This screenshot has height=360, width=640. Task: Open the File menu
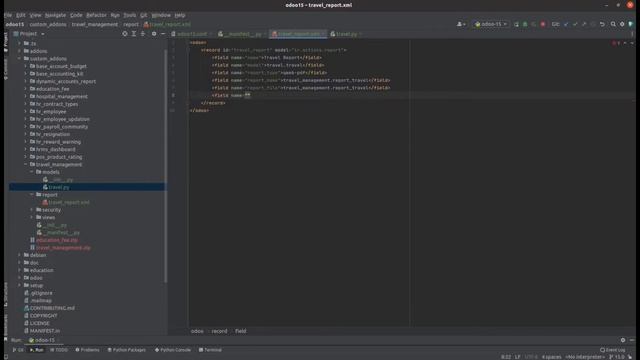point(8,15)
